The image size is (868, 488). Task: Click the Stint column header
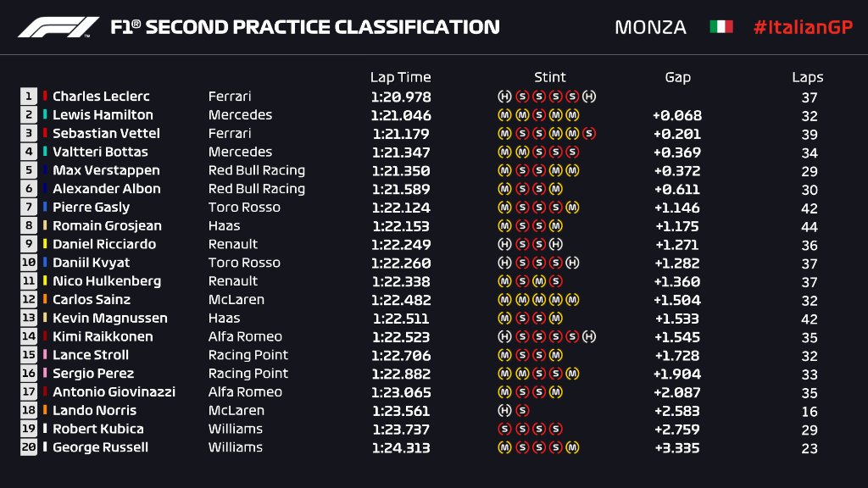[x=550, y=77]
